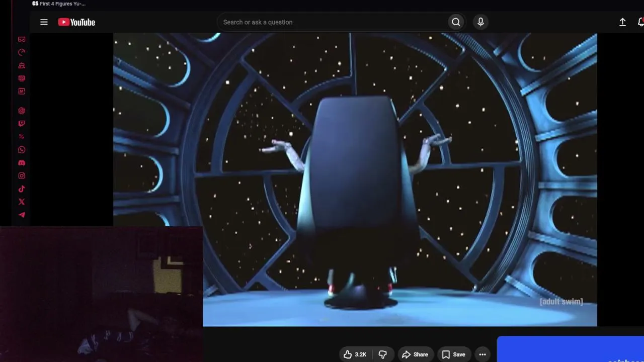The image size is (644, 362).
Task: Share this video
Action: [415, 354]
